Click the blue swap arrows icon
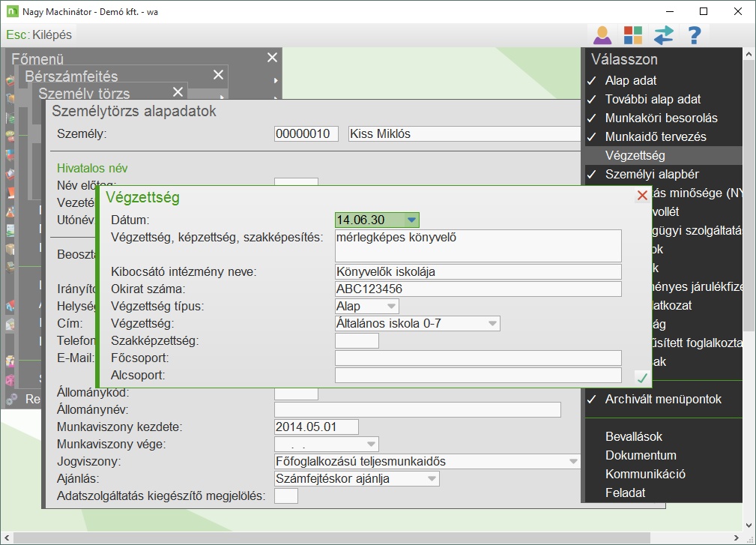This screenshot has height=545, width=756. [663, 35]
